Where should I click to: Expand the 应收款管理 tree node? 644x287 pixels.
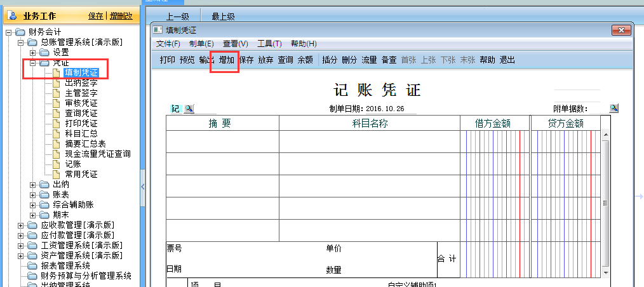[x=21, y=225]
